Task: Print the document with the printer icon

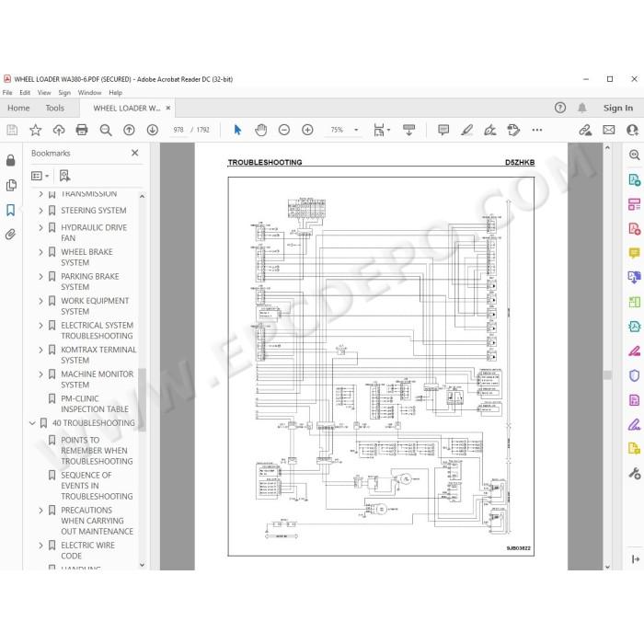Action: coord(82,130)
